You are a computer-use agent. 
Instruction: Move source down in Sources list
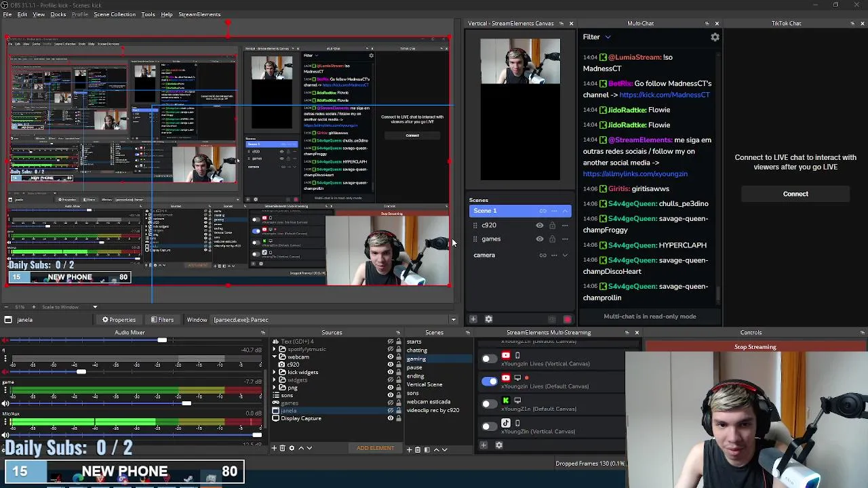tap(309, 448)
